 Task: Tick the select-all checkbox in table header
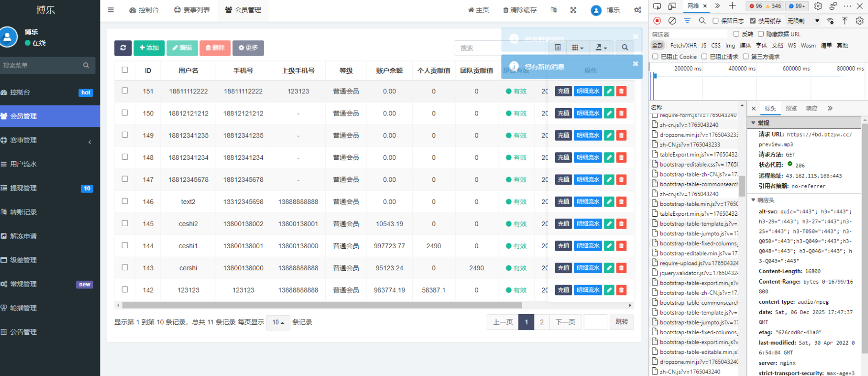pos(125,70)
